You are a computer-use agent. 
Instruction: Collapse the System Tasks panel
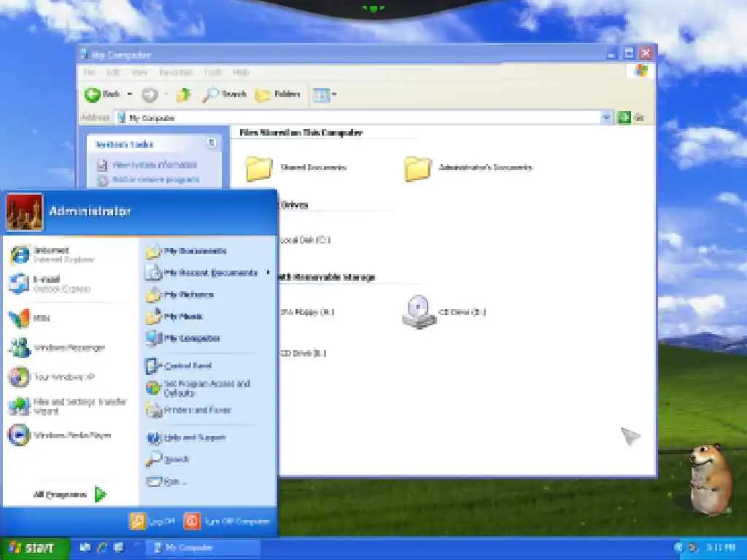click(212, 143)
